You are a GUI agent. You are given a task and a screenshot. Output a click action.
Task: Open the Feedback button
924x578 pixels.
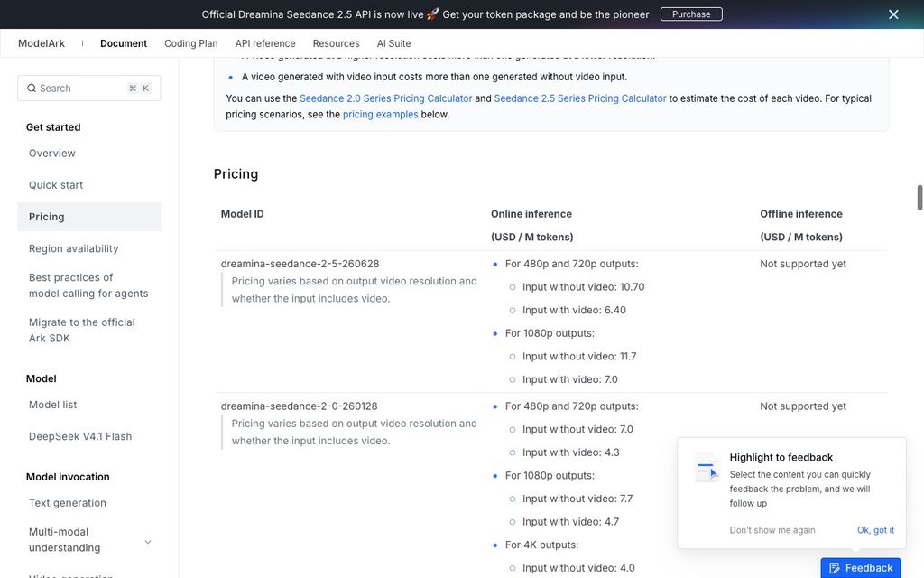click(860, 568)
